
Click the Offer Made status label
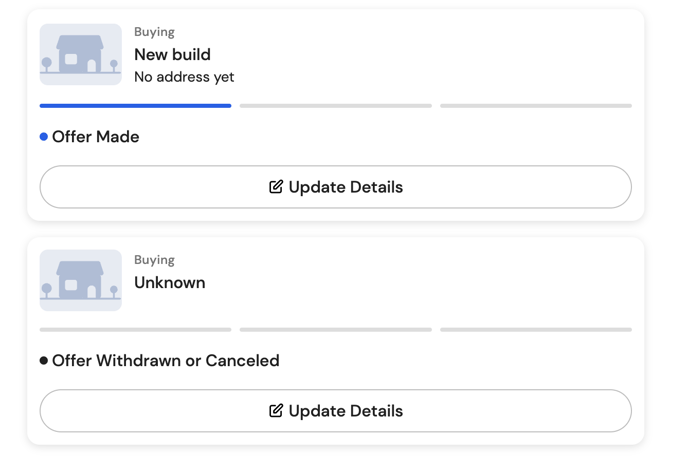coord(96,137)
